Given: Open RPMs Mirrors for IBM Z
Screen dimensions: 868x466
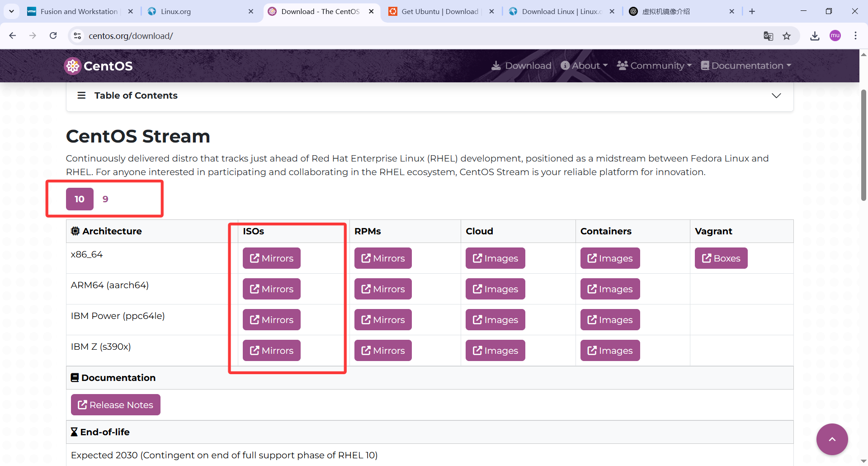Looking at the screenshot, I should click(x=383, y=351).
